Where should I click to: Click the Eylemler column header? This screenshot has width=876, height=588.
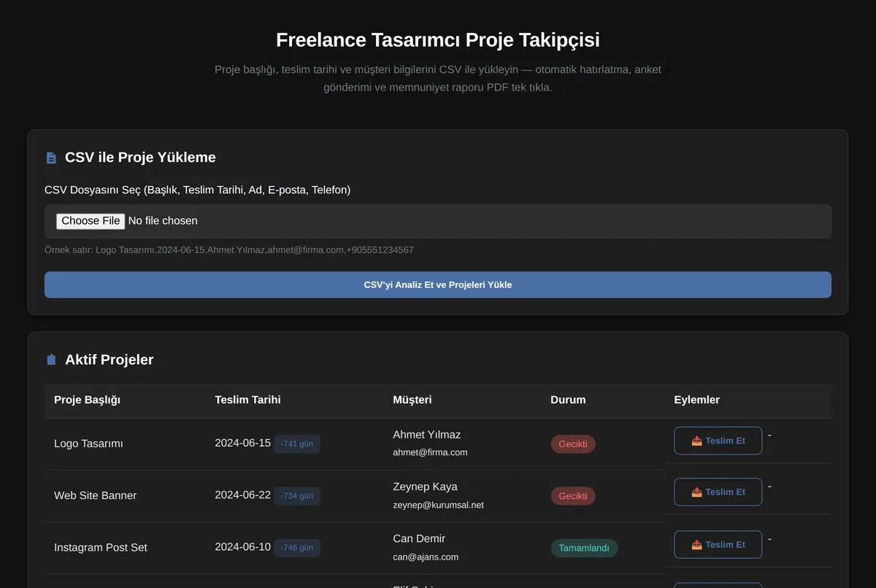(x=696, y=400)
